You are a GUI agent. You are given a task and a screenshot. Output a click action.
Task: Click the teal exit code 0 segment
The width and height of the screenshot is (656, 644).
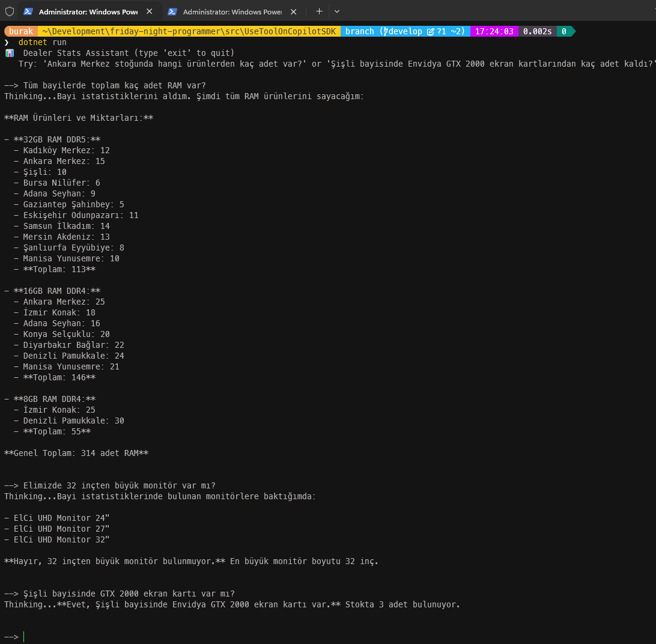(x=563, y=32)
